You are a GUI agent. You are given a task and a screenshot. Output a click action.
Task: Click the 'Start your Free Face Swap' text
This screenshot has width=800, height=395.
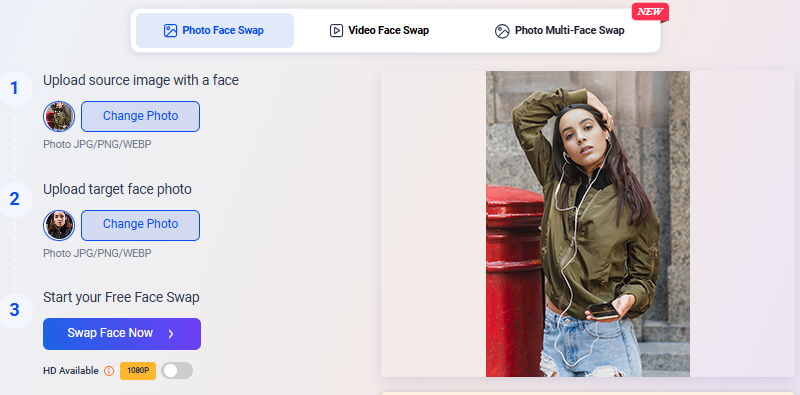(121, 298)
